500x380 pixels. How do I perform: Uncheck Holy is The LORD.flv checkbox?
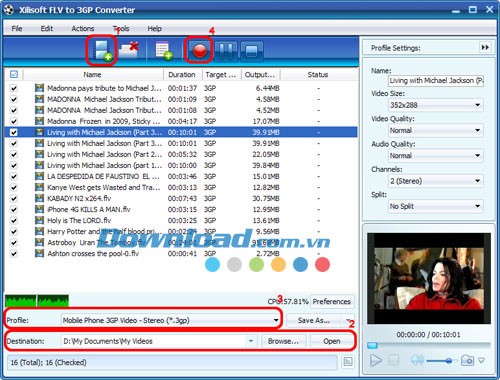(14, 220)
